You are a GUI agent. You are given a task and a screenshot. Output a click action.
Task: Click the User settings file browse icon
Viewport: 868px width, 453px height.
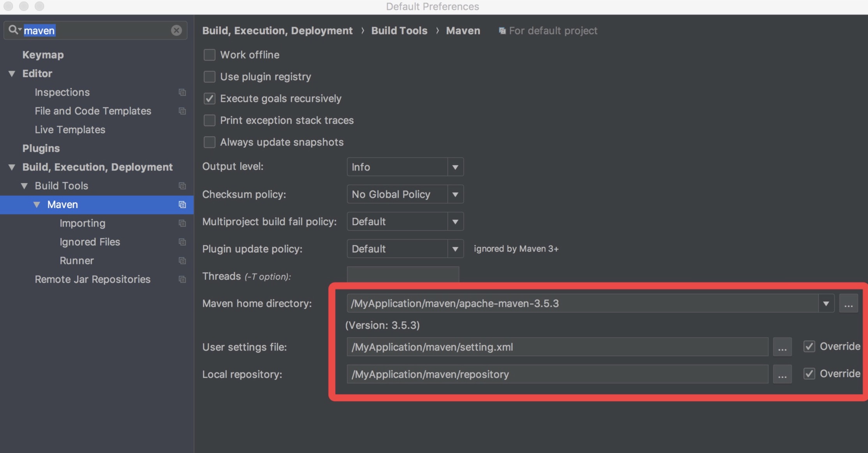point(782,347)
